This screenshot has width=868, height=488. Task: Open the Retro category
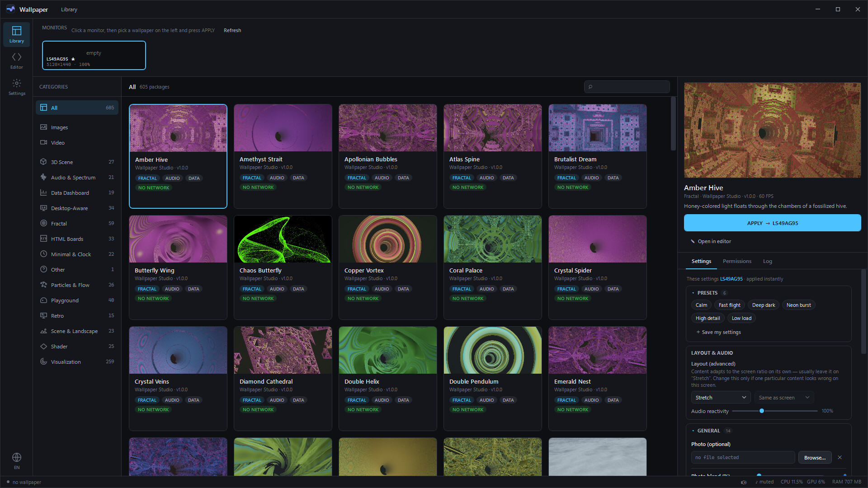pos(77,315)
